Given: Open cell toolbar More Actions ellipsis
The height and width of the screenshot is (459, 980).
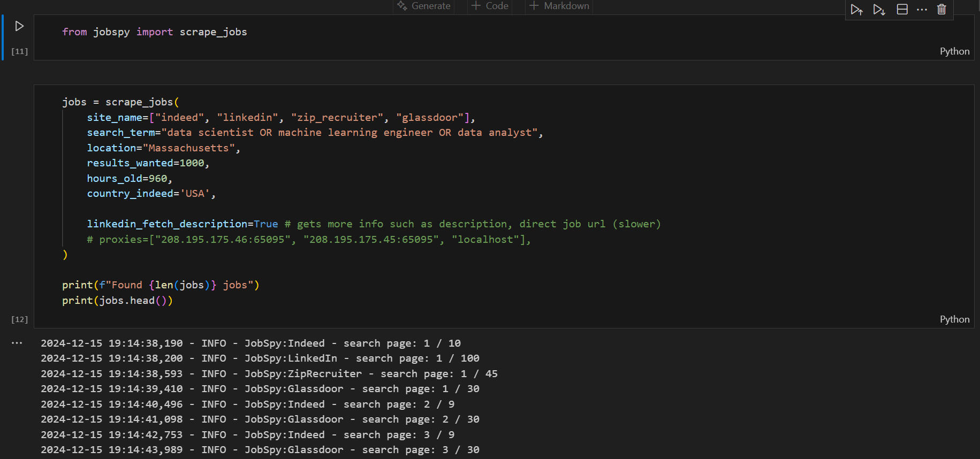Looking at the screenshot, I should [x=922, y=10].
